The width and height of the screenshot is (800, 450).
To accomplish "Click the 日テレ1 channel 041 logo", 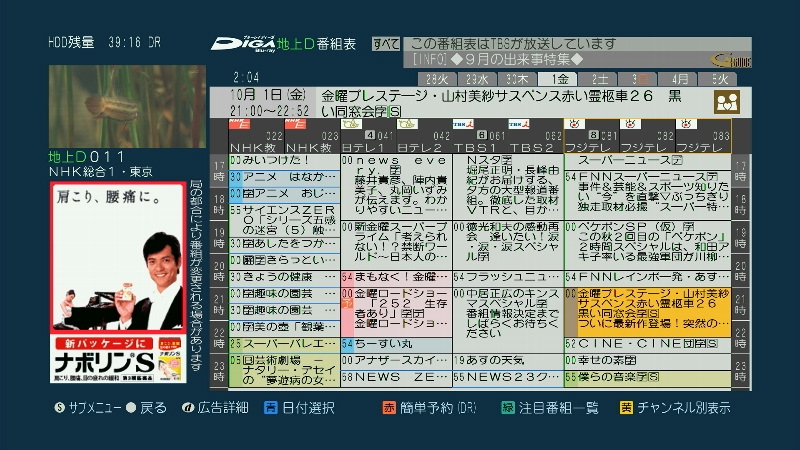I will click(351, 124).
